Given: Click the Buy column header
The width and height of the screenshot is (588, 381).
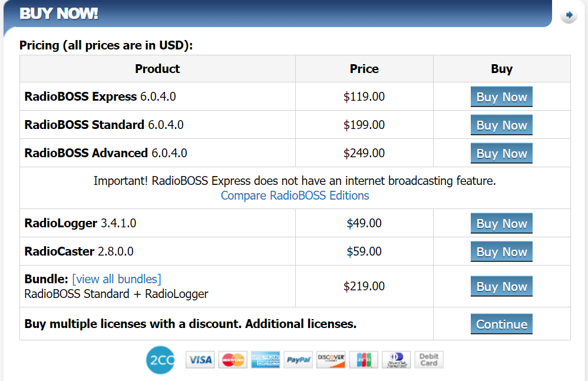Looking at the screenshot, I should (502, 69).
